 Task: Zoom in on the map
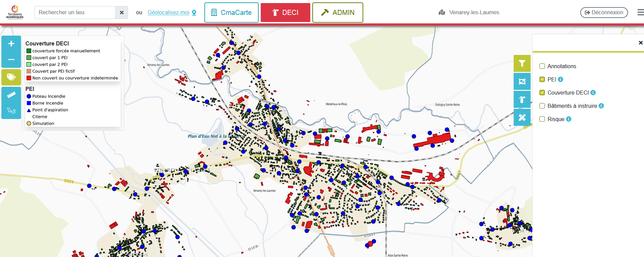(11, 44)
